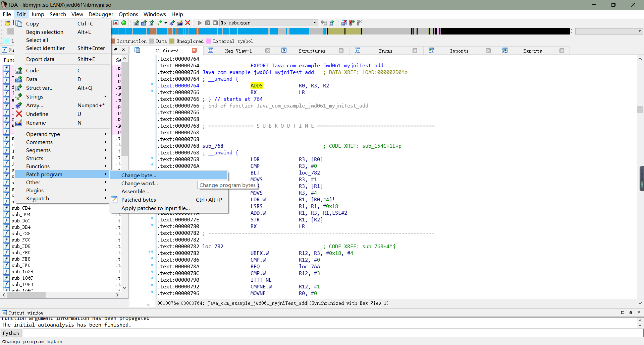Choose Apply patches to input file...
Viewport: 644px width, 345px height.
coord(156,208)
